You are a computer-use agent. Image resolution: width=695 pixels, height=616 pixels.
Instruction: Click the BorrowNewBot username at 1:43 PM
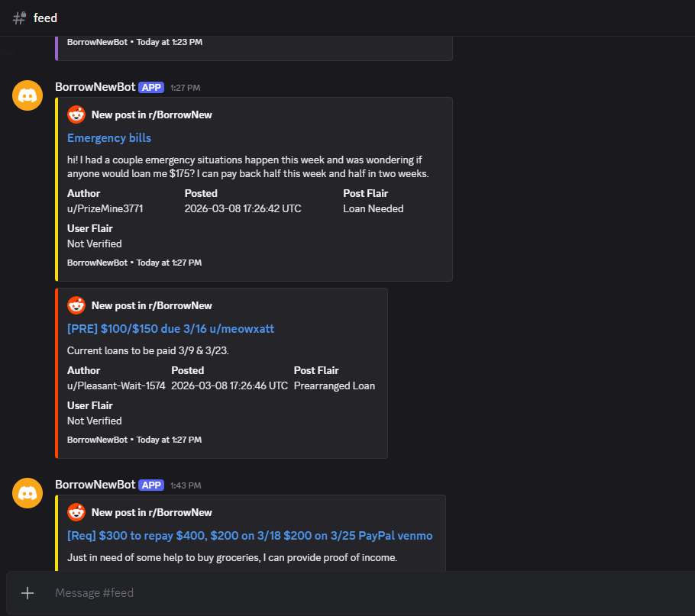95,485
